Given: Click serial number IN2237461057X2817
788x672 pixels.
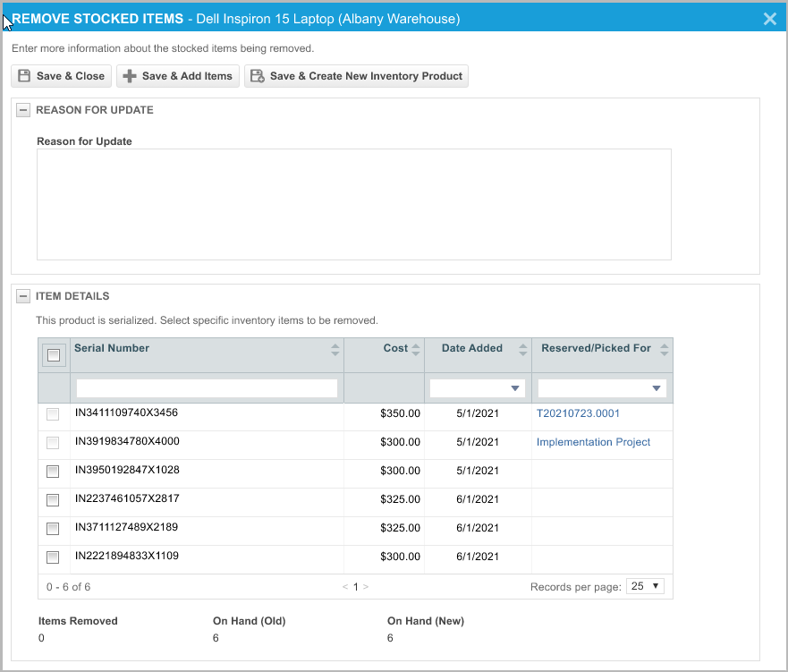Looking at the screenshot, I should coord(127,498).
